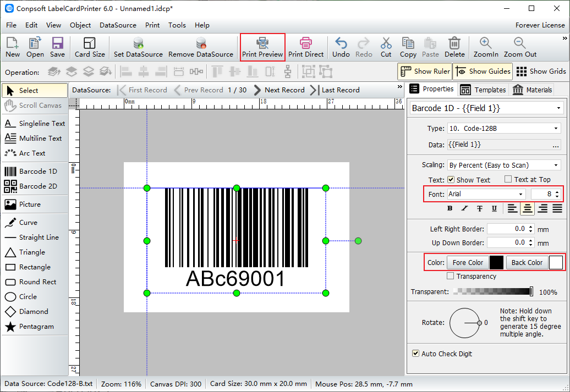Undo the last action
570x392 pixels.
tap(341, 47)
